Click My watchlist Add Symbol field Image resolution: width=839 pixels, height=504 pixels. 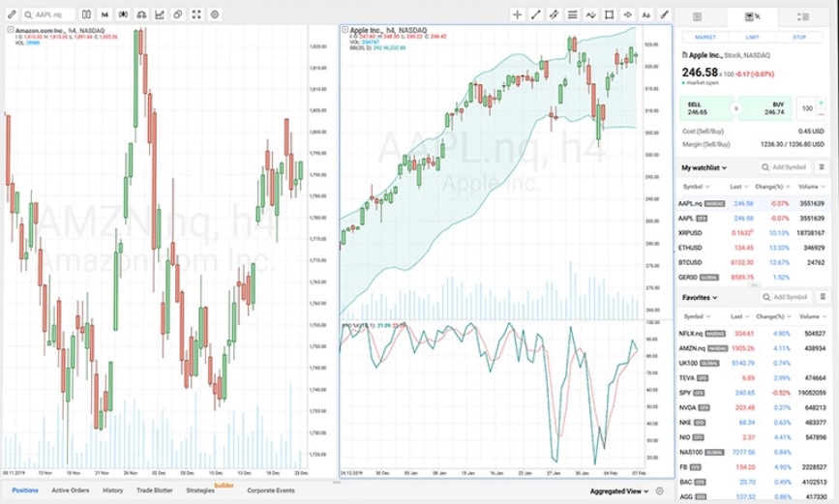pos(784,167)
